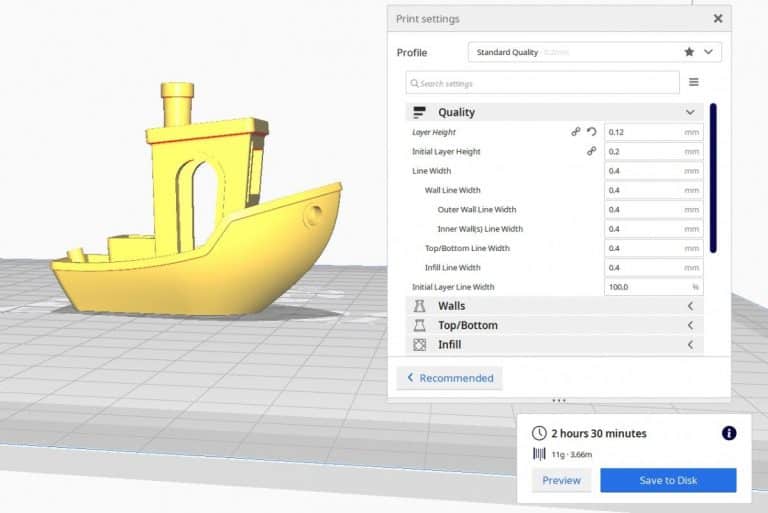Open the settings visibility hamburger menu
The height and width of the screenshot is (513, 768).
pos(694,82)
